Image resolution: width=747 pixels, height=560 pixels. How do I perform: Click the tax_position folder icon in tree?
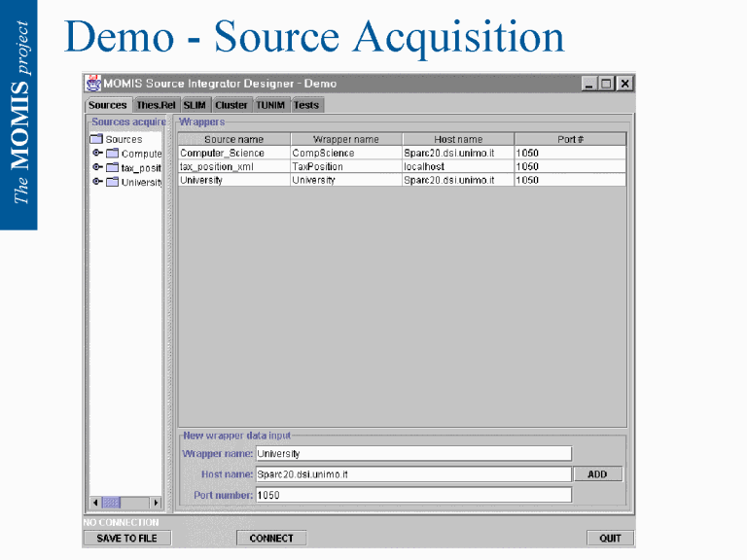[112, 167]
